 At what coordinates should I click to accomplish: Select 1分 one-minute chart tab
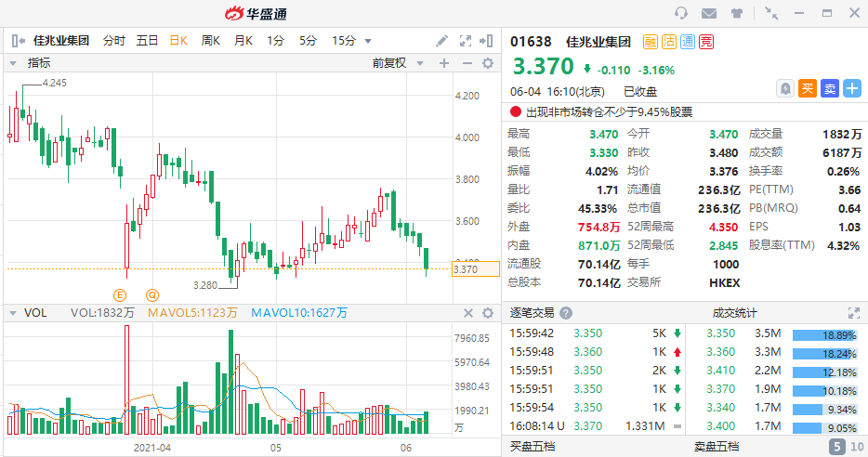[275, 40]
